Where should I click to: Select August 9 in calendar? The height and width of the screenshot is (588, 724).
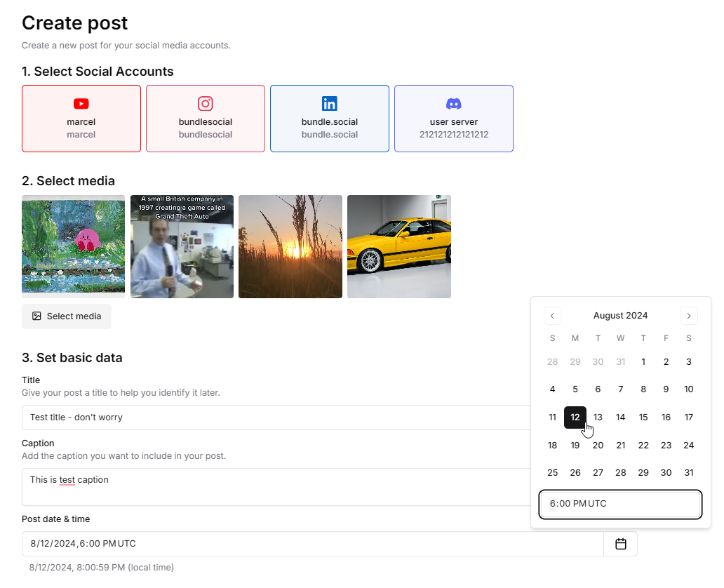point(666,389)
